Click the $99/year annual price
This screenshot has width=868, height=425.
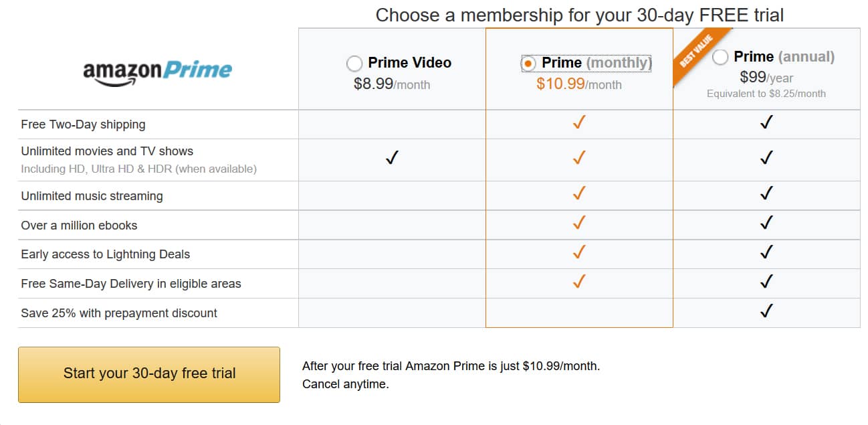(x=766, y=78)
